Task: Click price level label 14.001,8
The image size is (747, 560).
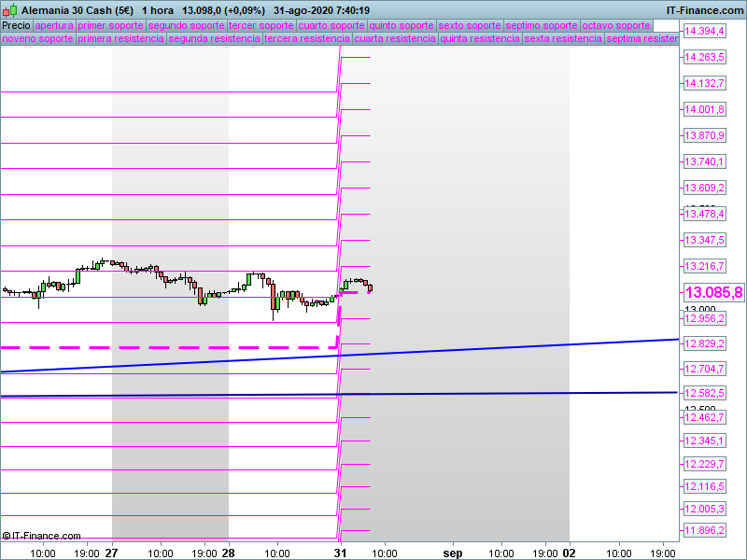Action: coord(705,109)
